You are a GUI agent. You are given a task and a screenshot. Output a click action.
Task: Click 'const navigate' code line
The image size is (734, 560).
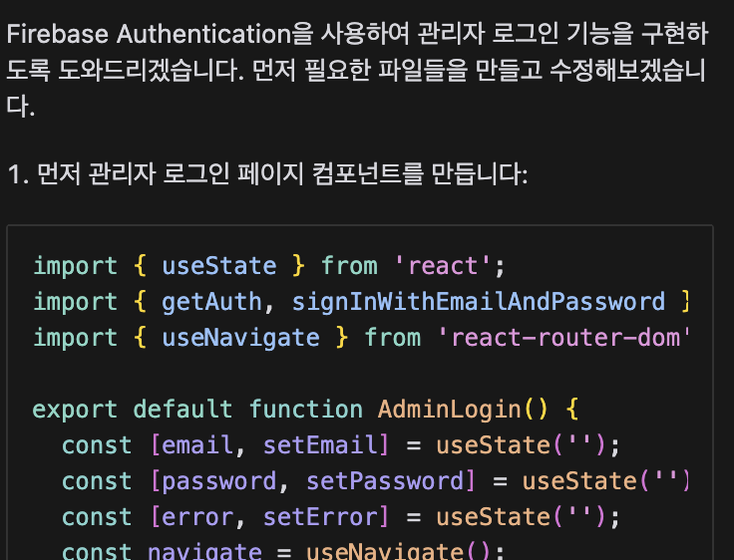283,551
